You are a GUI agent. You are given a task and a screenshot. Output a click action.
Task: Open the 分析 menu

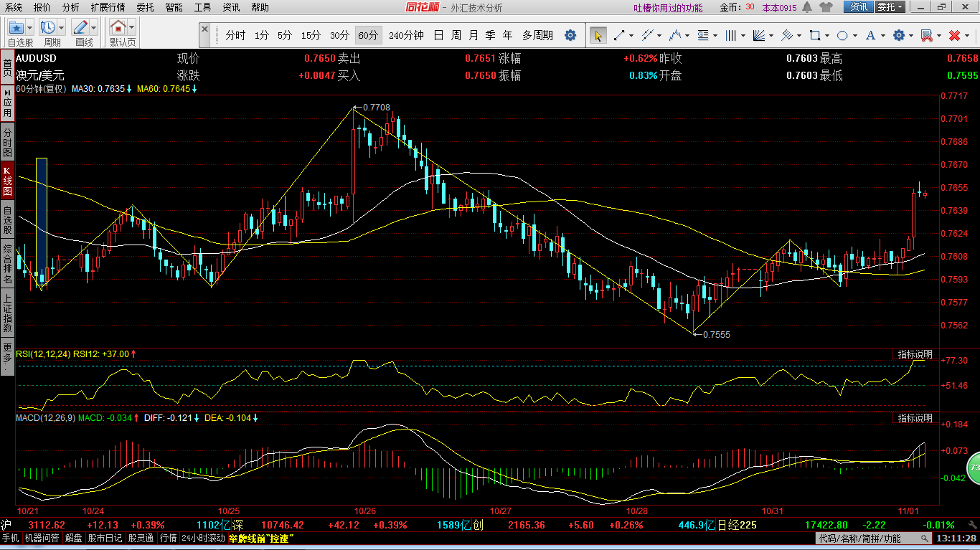71,7
